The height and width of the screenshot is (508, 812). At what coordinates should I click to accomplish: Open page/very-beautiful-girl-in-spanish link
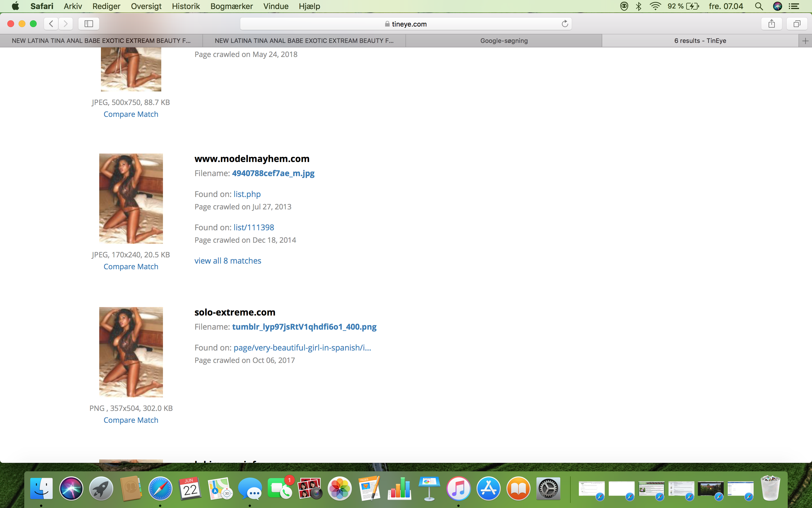coord(302,347)
